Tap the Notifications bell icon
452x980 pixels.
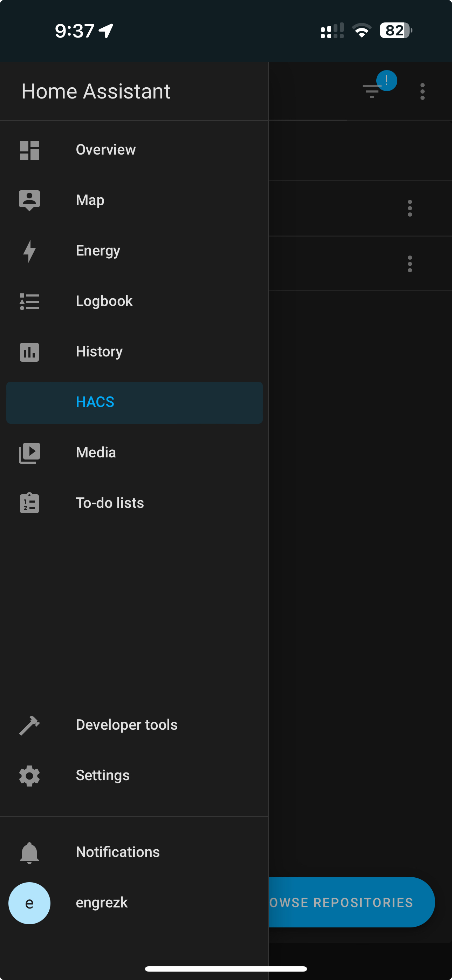pyautogui.click(x=29, y=852)
